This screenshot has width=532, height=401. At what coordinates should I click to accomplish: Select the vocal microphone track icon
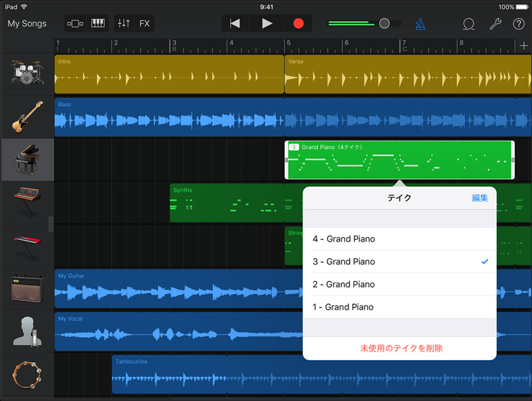coord(28,331)
